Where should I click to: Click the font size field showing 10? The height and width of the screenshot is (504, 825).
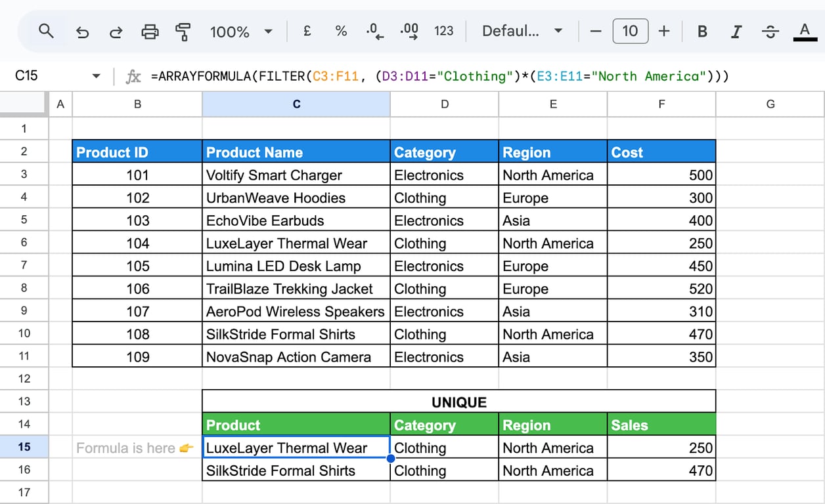630,31
